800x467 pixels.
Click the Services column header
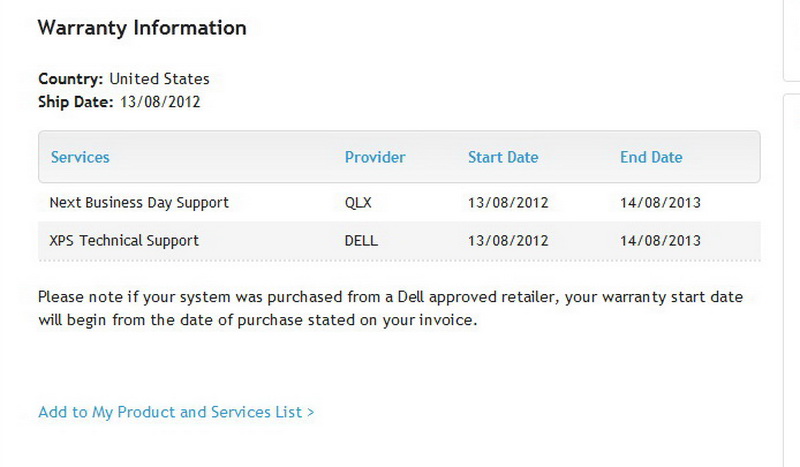click(80, 157)
